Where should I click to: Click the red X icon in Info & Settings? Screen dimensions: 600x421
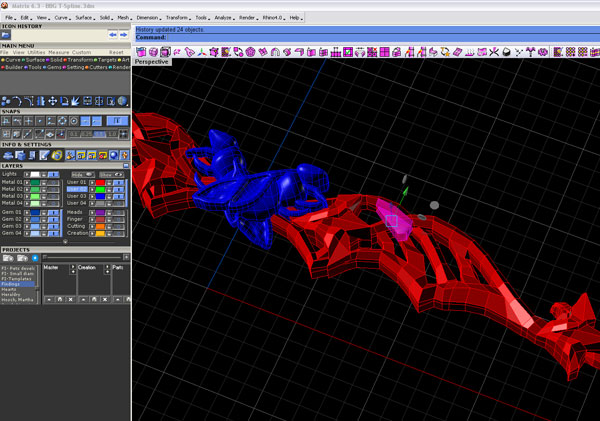click(x=103, y=155)
